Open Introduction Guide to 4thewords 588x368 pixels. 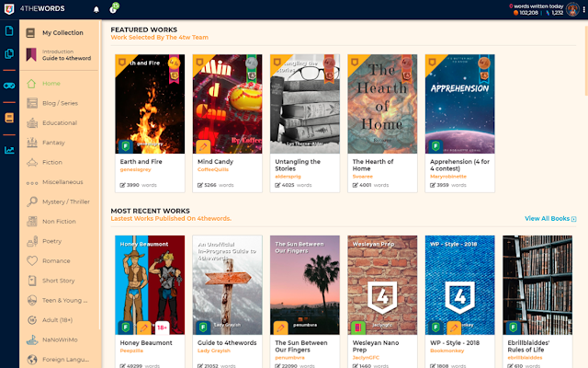(59, 55)
